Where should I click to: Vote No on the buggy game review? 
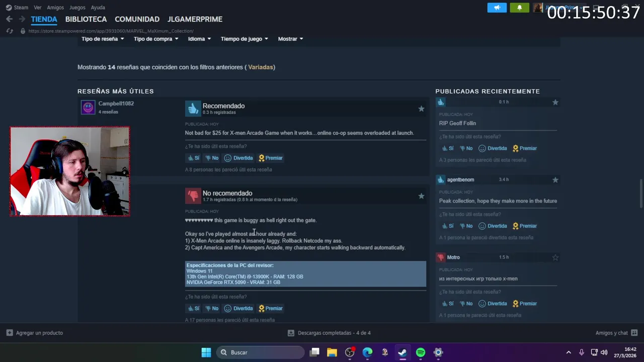click(x=212, y=308)
